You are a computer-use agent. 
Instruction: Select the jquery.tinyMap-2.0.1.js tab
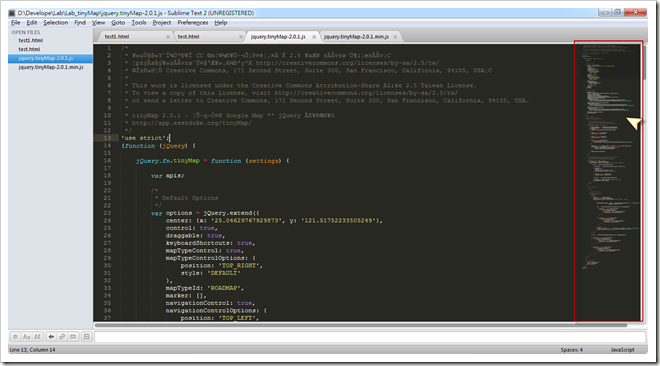281,37
